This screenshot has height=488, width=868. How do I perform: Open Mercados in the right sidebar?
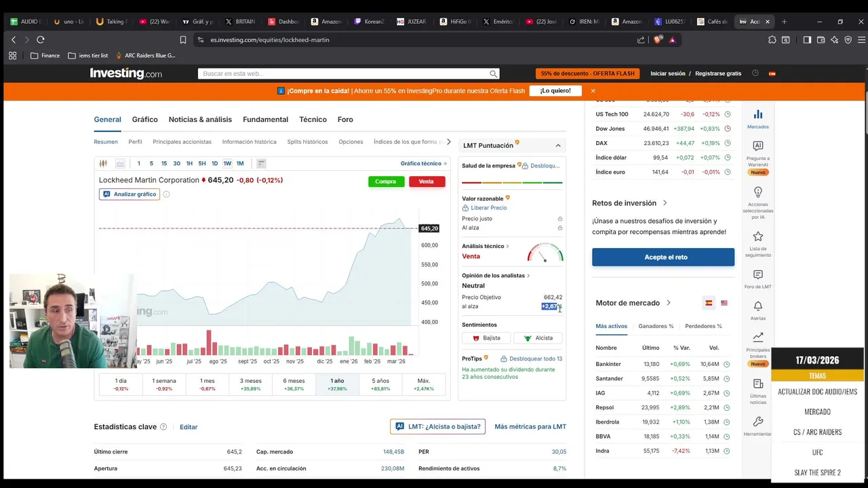757,119
